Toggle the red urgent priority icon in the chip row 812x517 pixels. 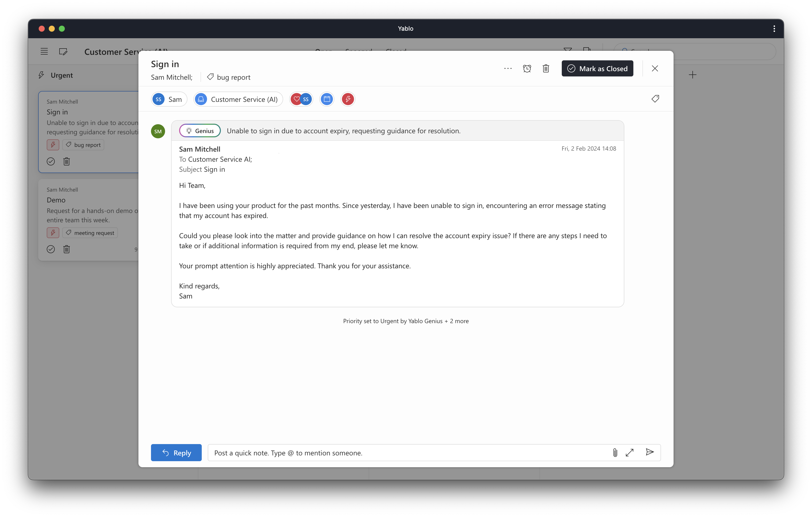pyautogui.click(x=348, y=99)
